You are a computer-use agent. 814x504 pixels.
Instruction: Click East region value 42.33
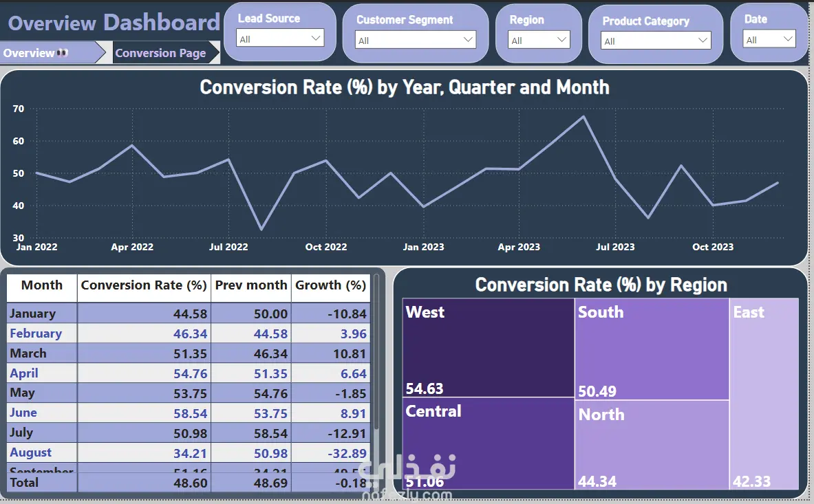click(751, 482)
